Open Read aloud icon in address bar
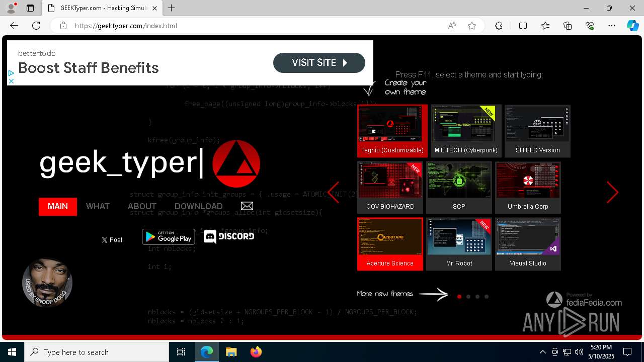The width and height of the screenshot is (644, 362). point(452,26)
